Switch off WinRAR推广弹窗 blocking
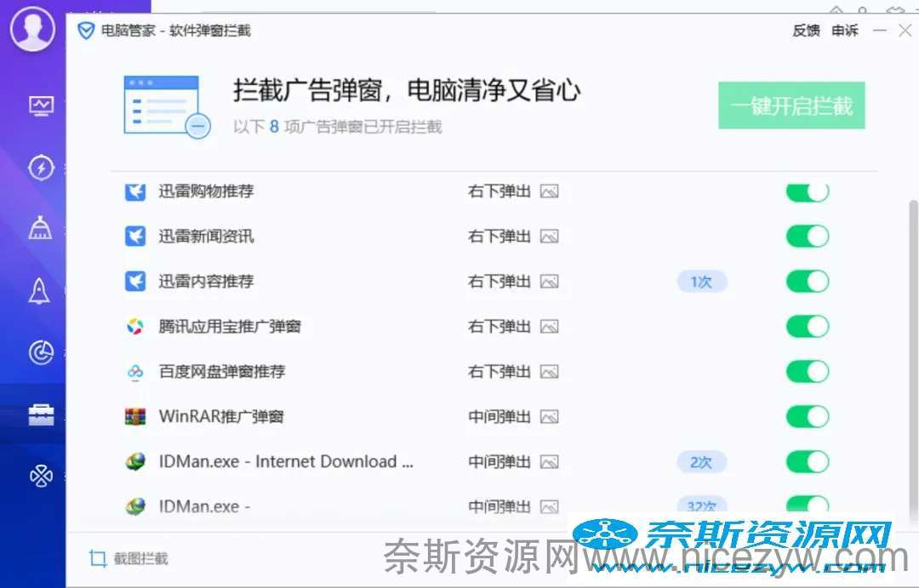The width and height of the screenshot is (919, 588). click(x=808, y=417)
